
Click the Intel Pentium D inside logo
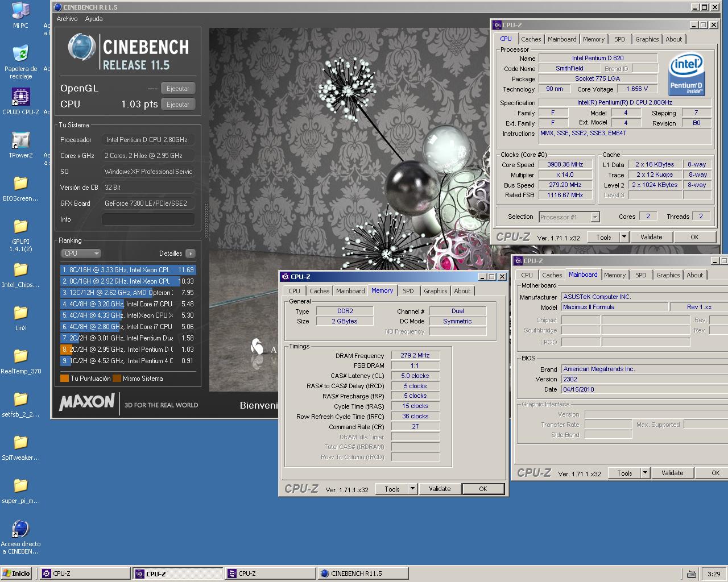(686, 73)
